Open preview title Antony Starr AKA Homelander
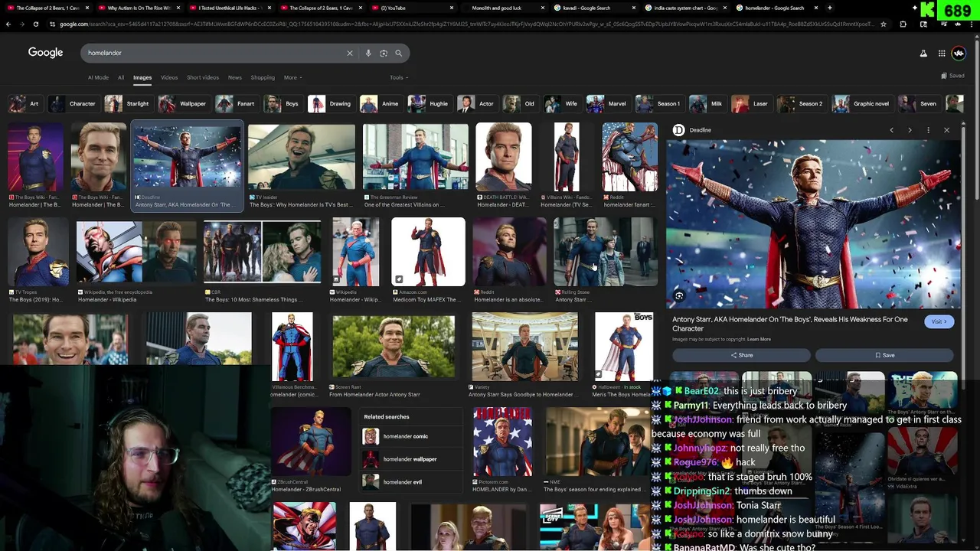Viewport: 980px width, 551px height. pos(789,324)
